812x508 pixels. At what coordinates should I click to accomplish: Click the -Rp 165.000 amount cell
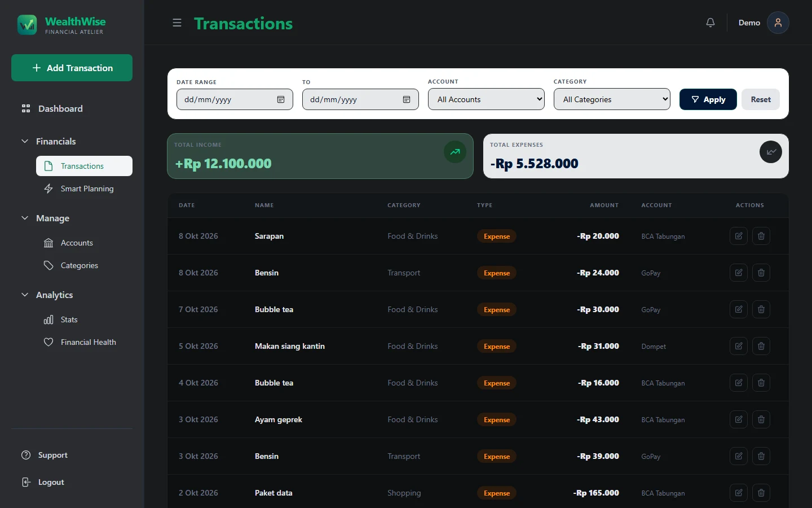click(596, 493)
